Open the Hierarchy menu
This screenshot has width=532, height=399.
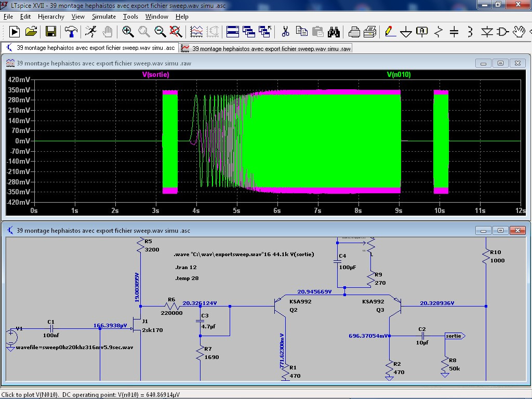(x=51, y=17)
